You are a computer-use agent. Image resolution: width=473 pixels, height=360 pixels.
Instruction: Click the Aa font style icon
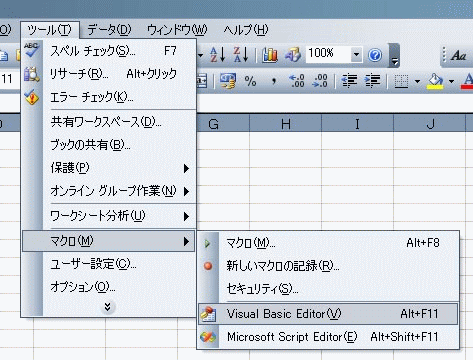coord(459,55)
